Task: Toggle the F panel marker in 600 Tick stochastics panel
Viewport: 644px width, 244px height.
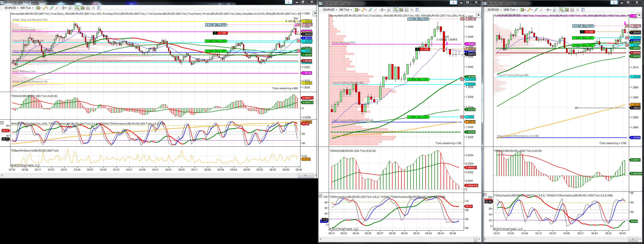Action: pos(2,122)
